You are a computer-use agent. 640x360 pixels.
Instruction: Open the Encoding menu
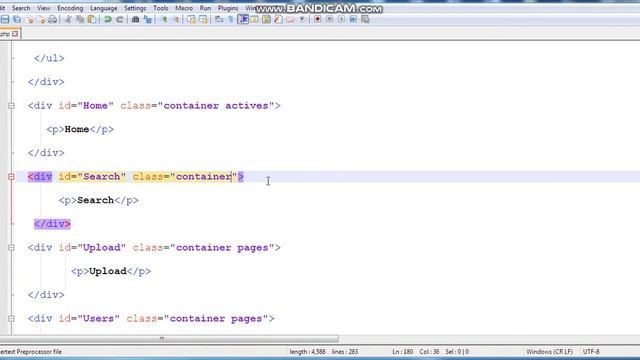(70, 8)
